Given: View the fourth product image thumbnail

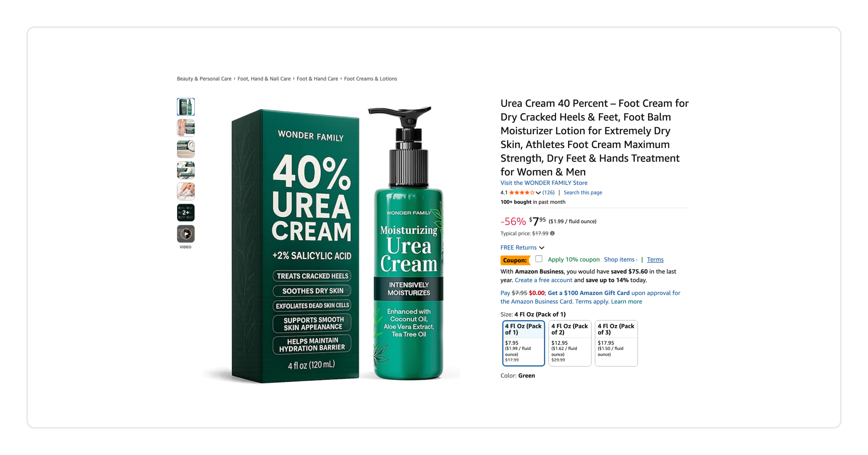Looking at the screenshot, I should click(186, 170).
